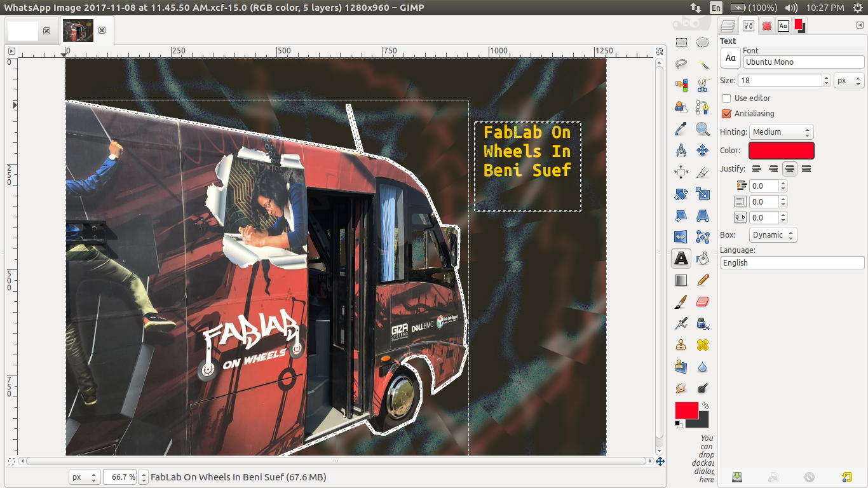Open the Hinting Medium dropdown

(x=782, y=132)
